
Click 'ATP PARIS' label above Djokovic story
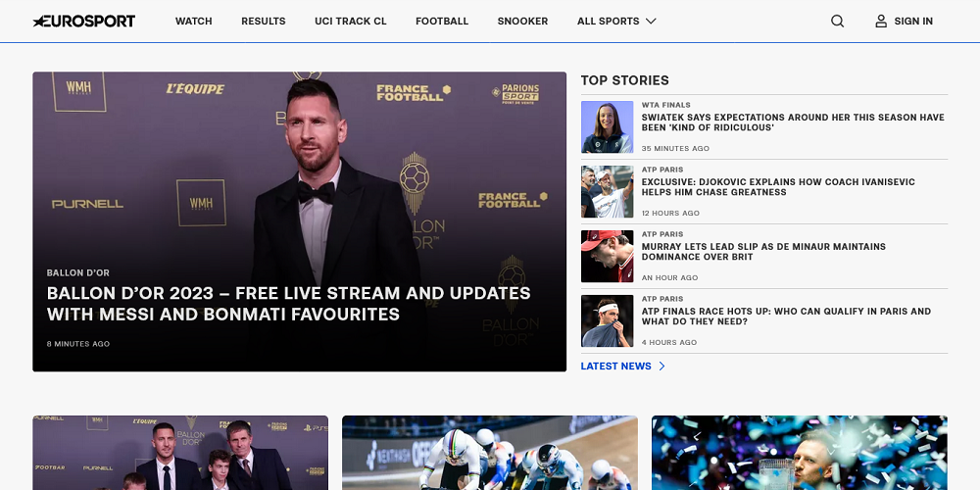(662, 170)
